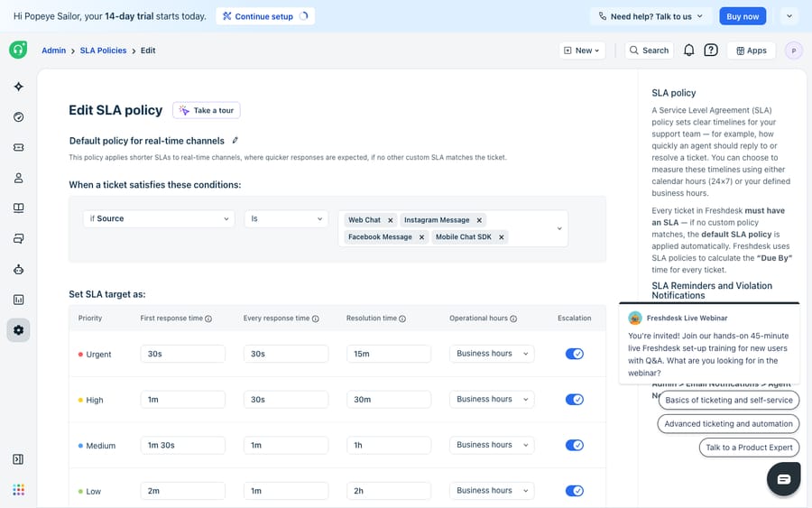Open the colorful app switcher grid icon
812x508 pixels.
pyautogui.click(x=19, y=490)
